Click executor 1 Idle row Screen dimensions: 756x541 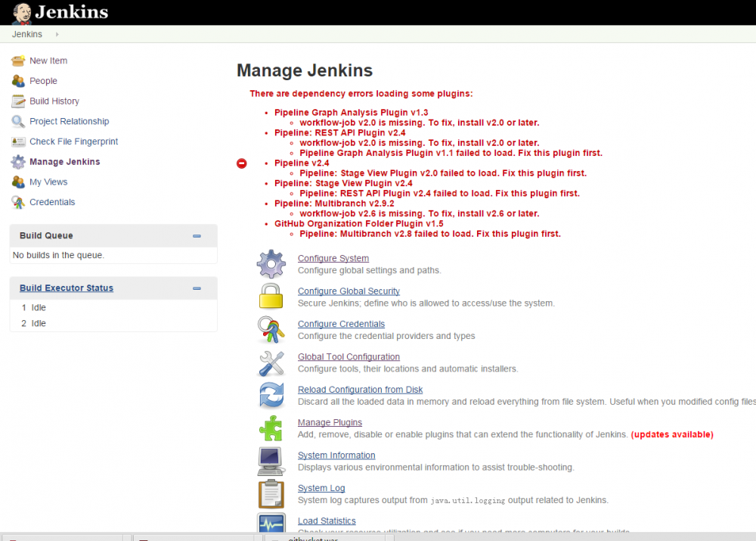click(114, 308)
